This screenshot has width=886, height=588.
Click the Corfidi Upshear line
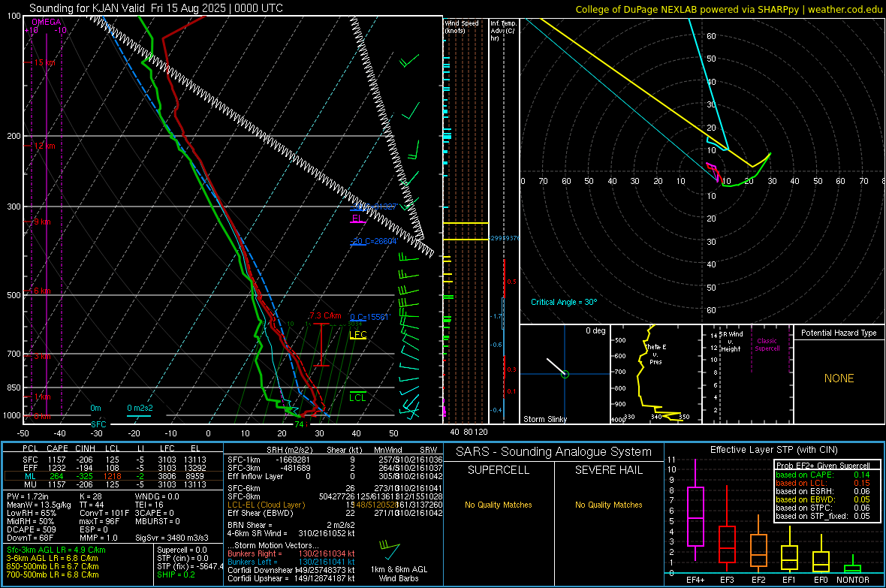click(291, 578)
